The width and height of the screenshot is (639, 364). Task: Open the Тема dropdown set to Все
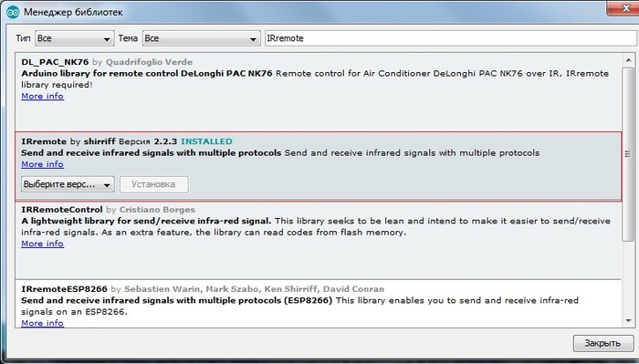pos(202,38)
